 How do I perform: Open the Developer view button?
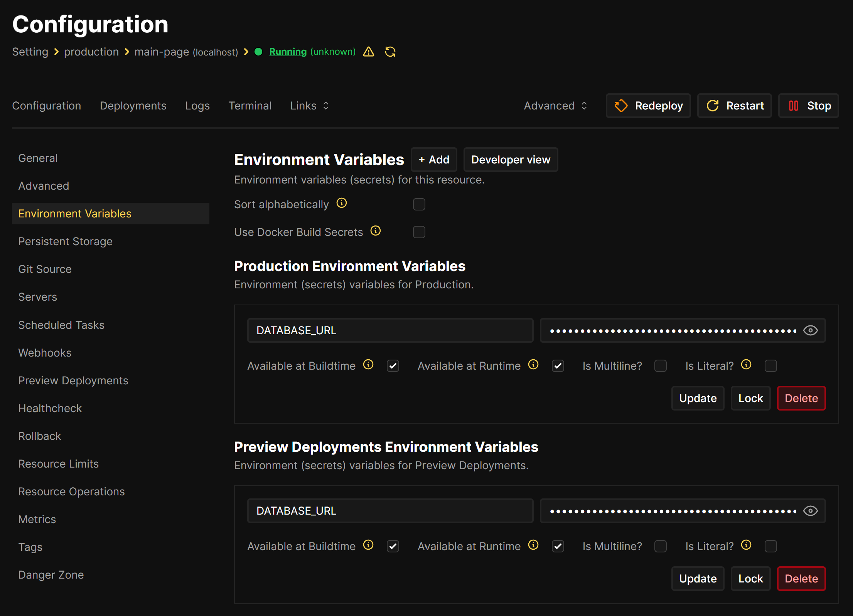click(510, 160)
